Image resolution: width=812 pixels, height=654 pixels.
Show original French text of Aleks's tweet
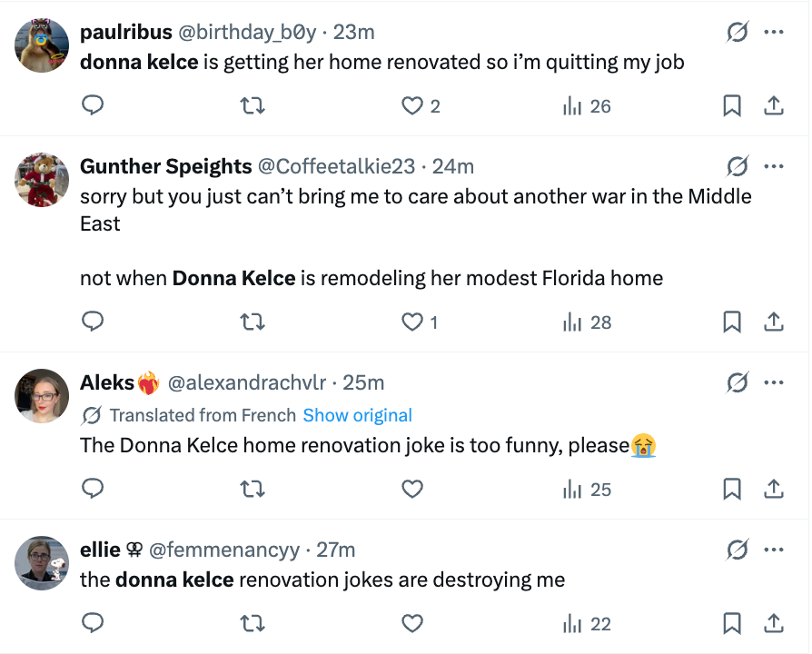(357, 415)
